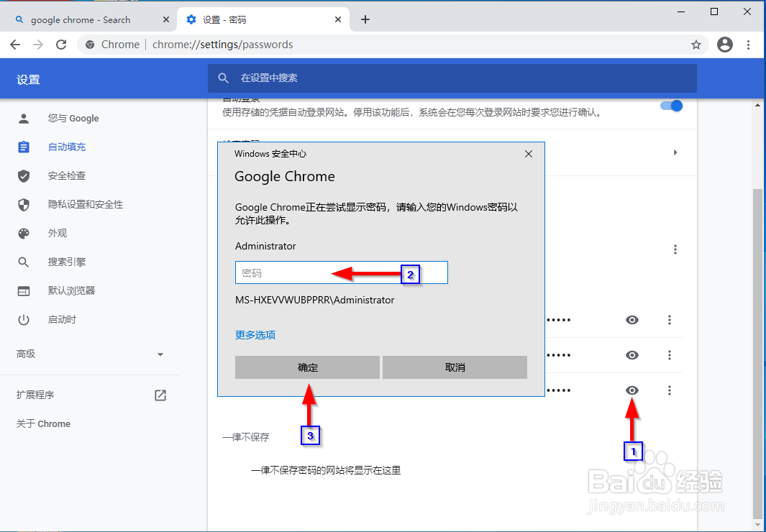Open the "安全检查" settings section
Screen dimensions: 766x532
coord(67,175)
